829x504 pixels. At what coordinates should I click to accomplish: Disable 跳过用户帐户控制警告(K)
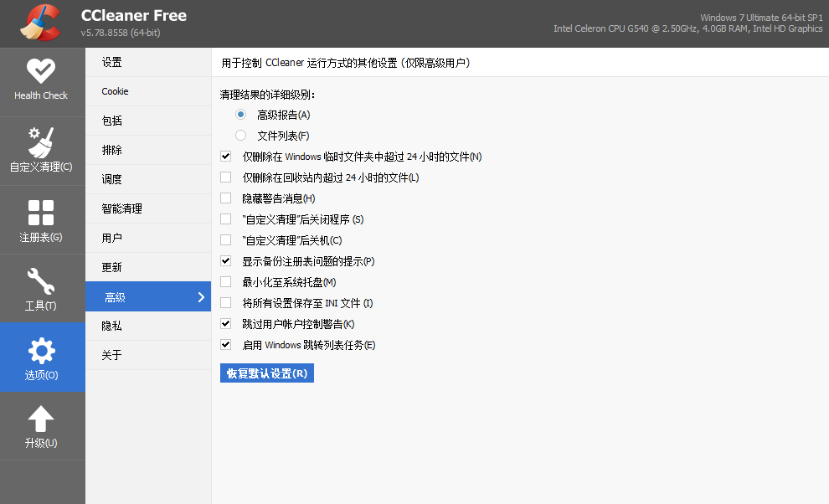[225, 323]
